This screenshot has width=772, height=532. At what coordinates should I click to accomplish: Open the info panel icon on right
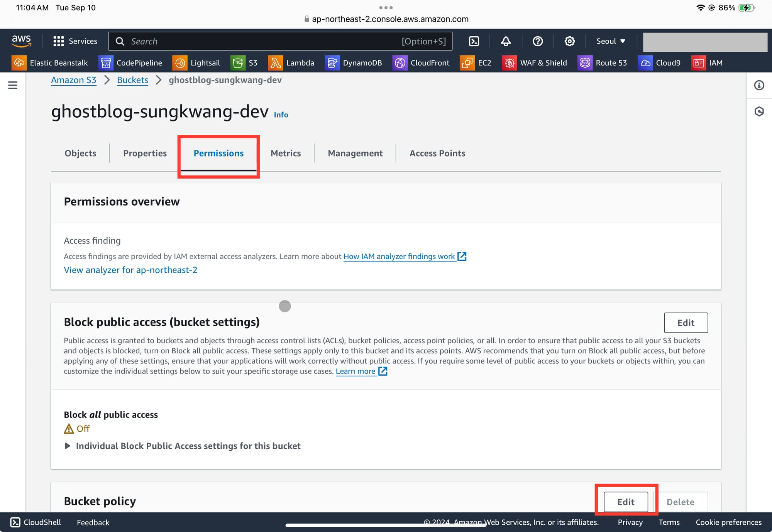[759, 85]
